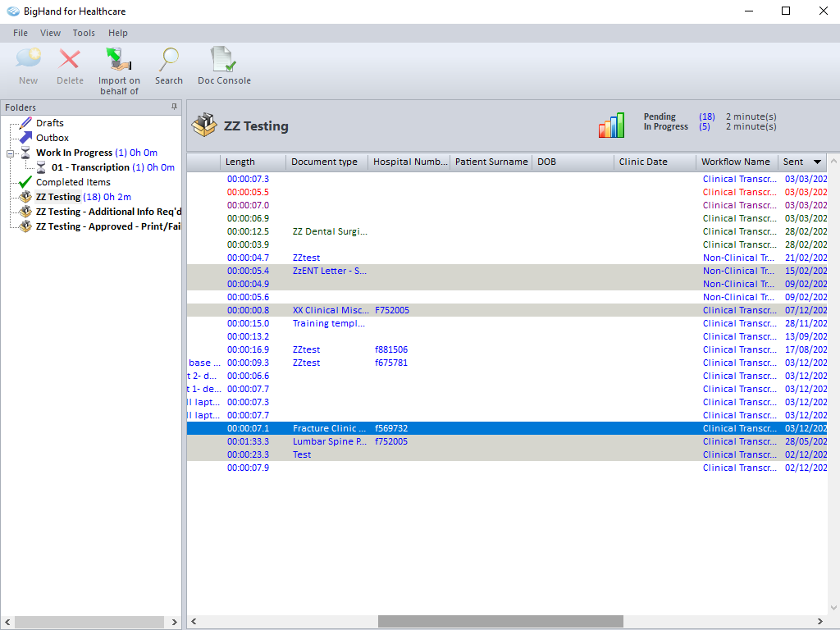The image size is (840, 630).
Task: Click the Delete red X icon
Action: click(x=70, y=58)
